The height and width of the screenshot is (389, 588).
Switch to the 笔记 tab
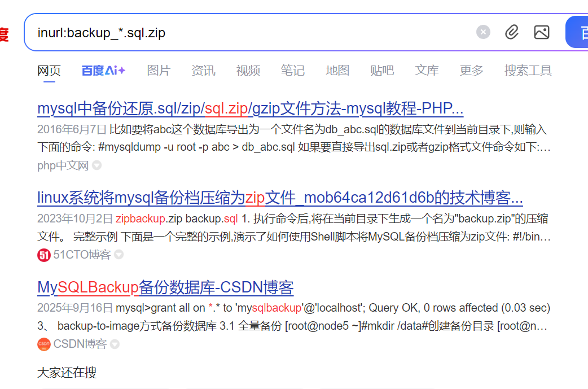pos(292,71)
